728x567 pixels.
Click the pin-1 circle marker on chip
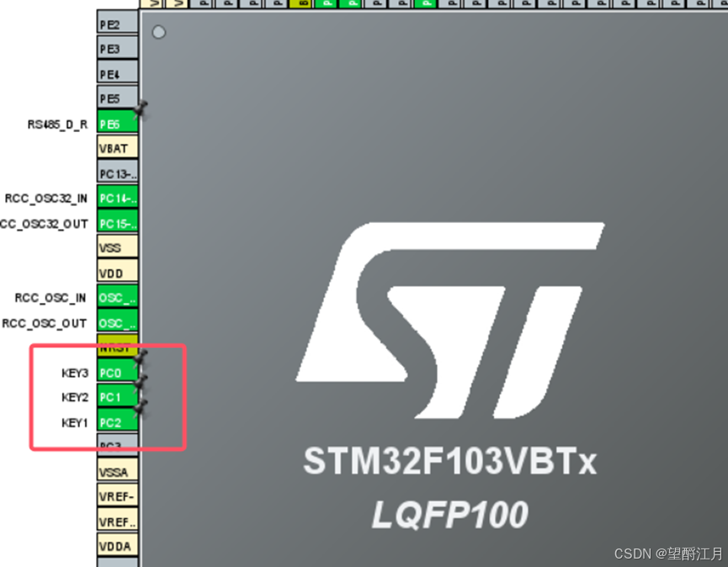159,32
